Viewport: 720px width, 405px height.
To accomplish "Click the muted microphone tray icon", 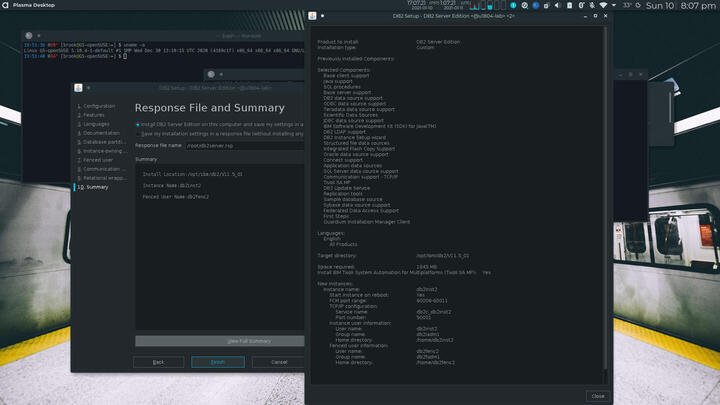I will [592, 6].
